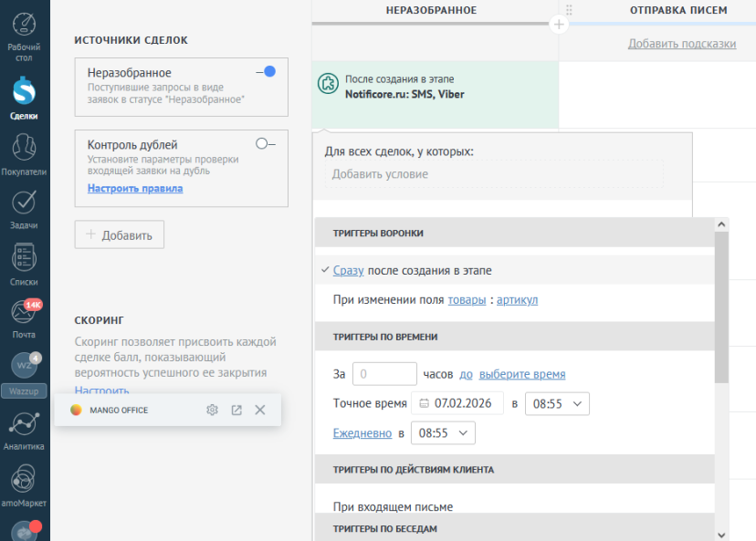Grab the column drag handle dots
The width and height of the screenshot is (756, 541).
[x=569, y=10]
